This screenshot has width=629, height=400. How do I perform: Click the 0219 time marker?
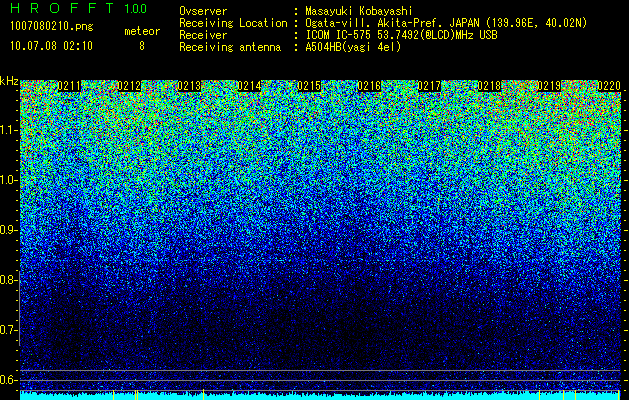click(x=549, y=86)
